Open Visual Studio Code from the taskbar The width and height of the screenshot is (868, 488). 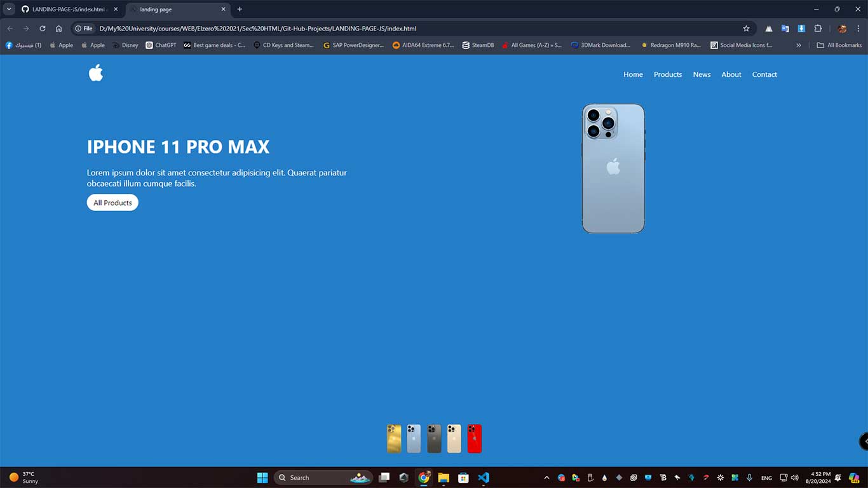(x=484, y=478)
